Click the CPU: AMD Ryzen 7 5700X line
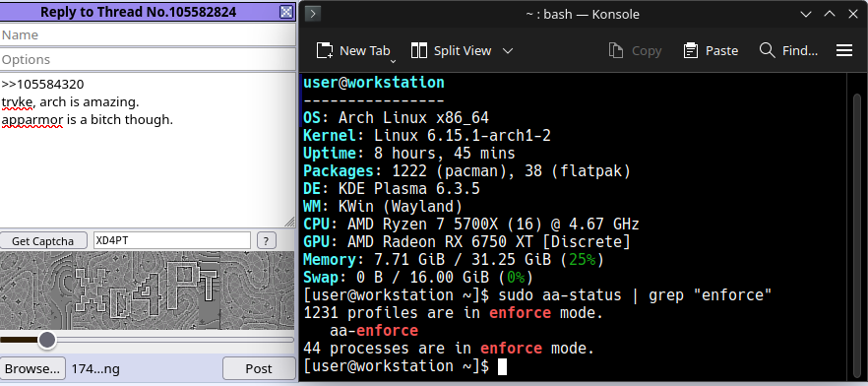The height and width of the screenshot is (386, 868). tap(471, 225)
